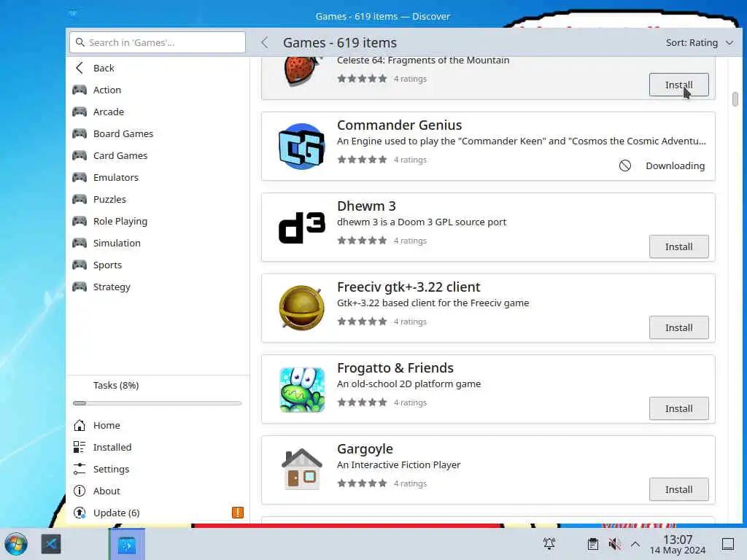This screenshot has height=560, width=747.
Task: Click the Puzzles gamepad icon
Action: (x=80, y=200)
